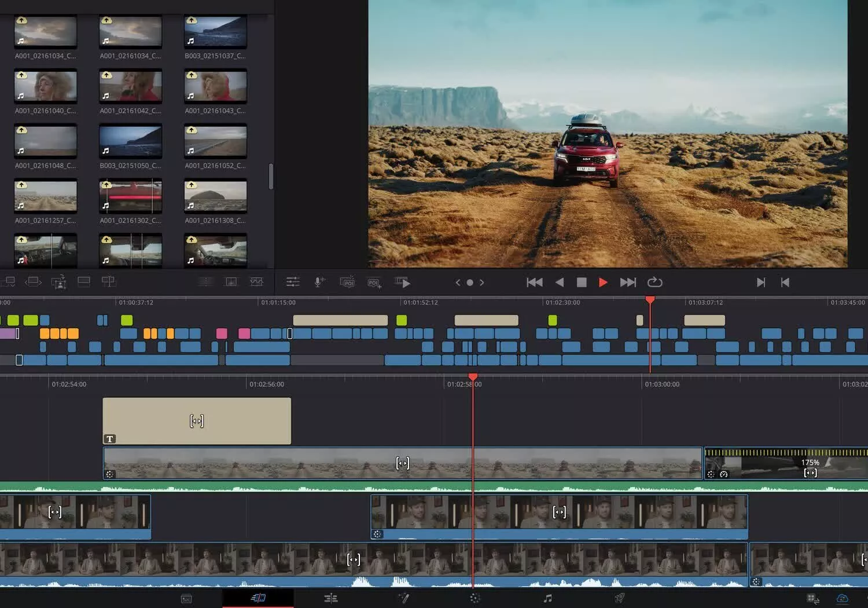This screenshot has width=868, height=608.
Task: Click the closed-up person framing icon
Action: coord(58,282)
